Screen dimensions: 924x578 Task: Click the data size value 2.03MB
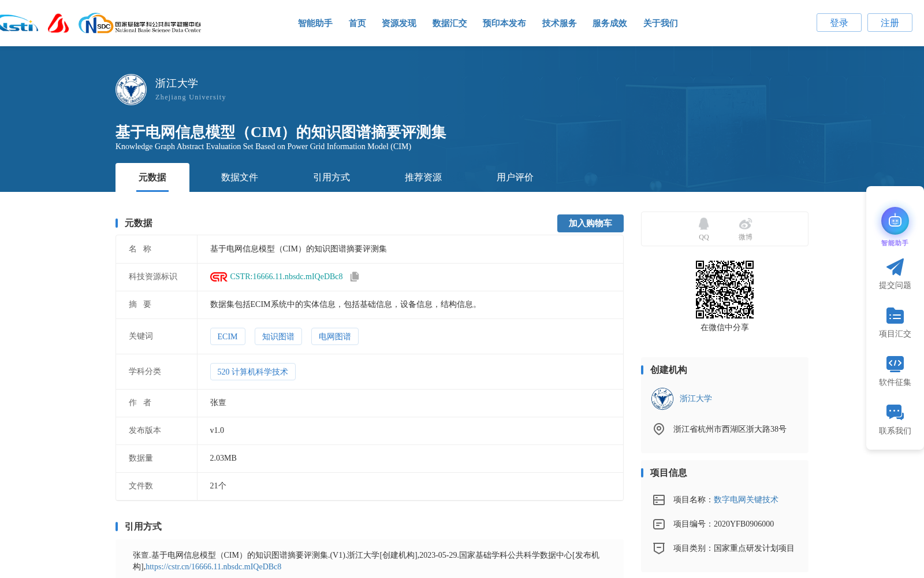223,458
